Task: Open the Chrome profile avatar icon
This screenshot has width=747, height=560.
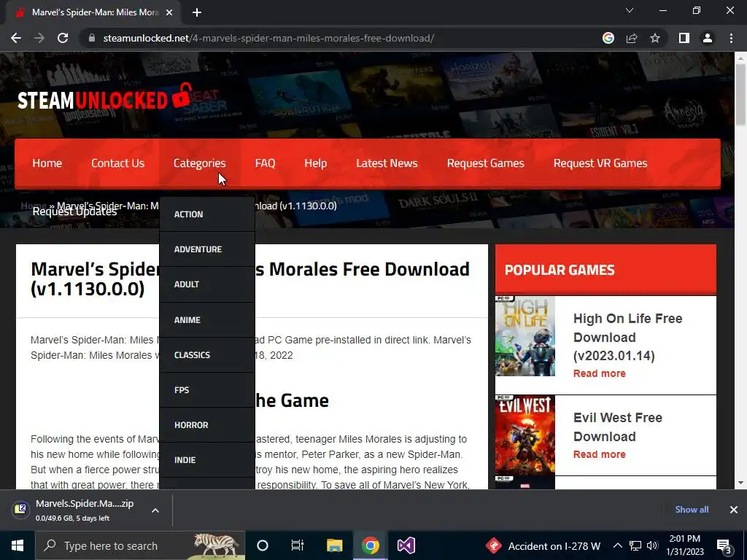Action: [708, 38]
